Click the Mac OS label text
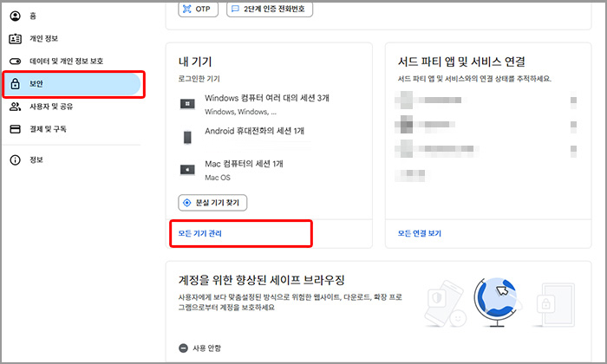Screen dimensions: 607x364 218,178
